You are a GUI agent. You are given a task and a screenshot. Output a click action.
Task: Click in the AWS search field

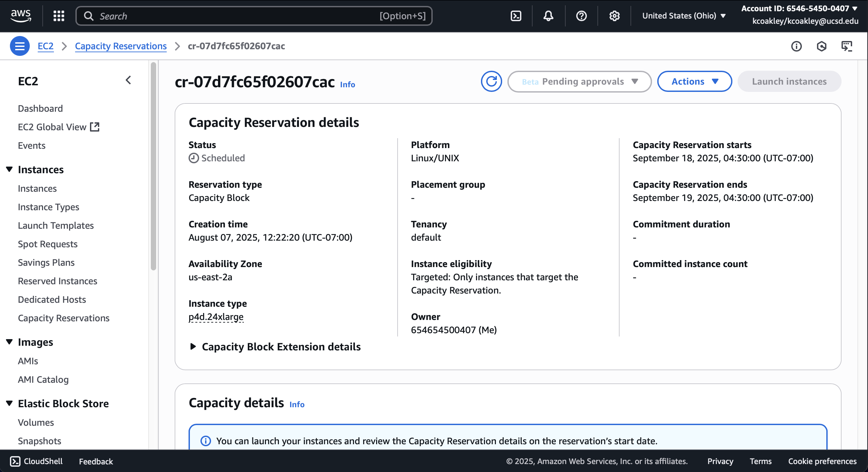tap(236, 16)
